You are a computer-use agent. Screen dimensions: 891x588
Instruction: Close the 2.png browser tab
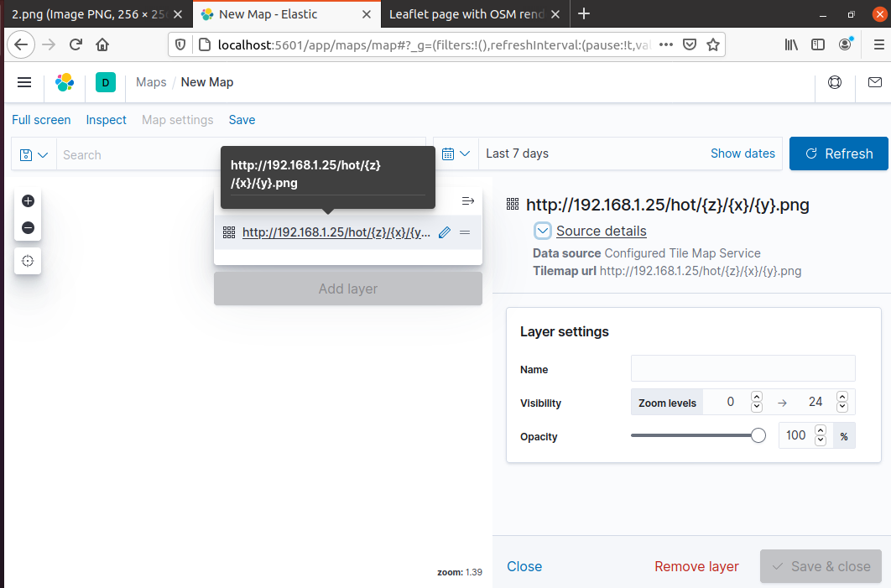click(x=178, y=14)
